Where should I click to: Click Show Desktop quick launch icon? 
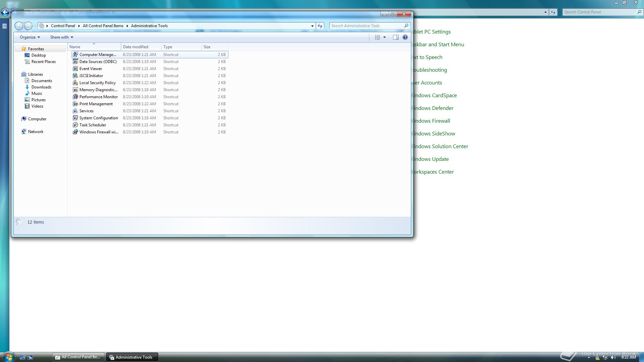click(x=22, y=357)
